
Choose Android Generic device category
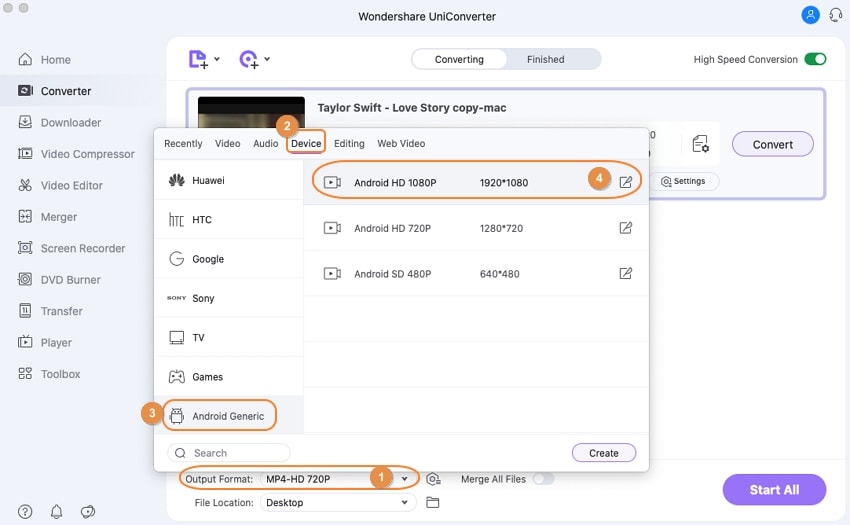(228, 416)
